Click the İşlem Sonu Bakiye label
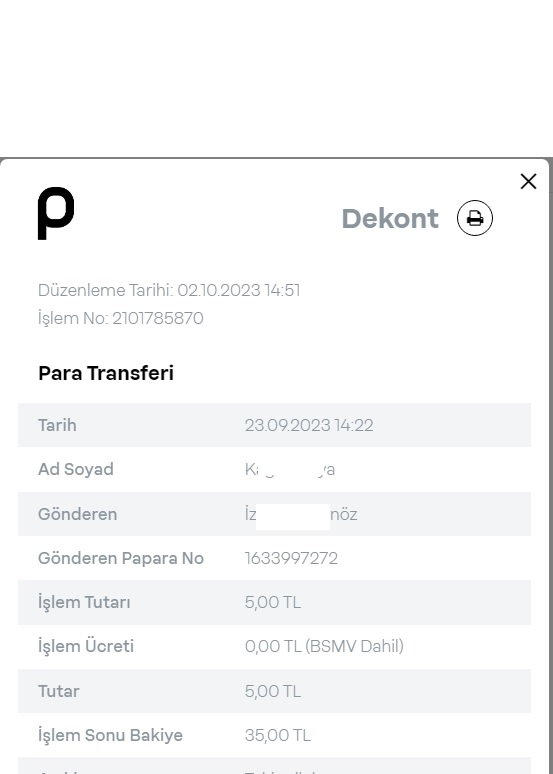553x774 pixels. coord(110,735)
